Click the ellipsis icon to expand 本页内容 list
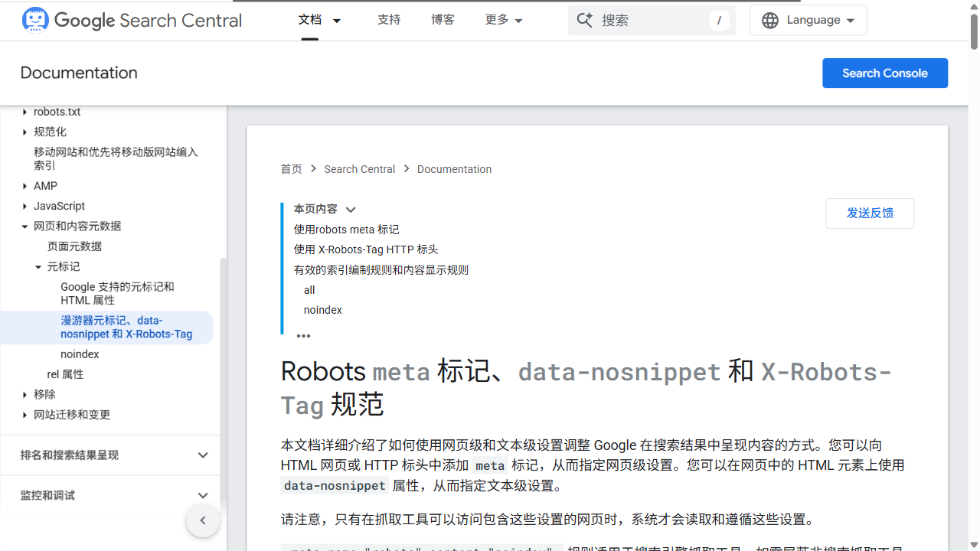Image resolution: width=980 pixels, height=551 pixels. (303, 334)
